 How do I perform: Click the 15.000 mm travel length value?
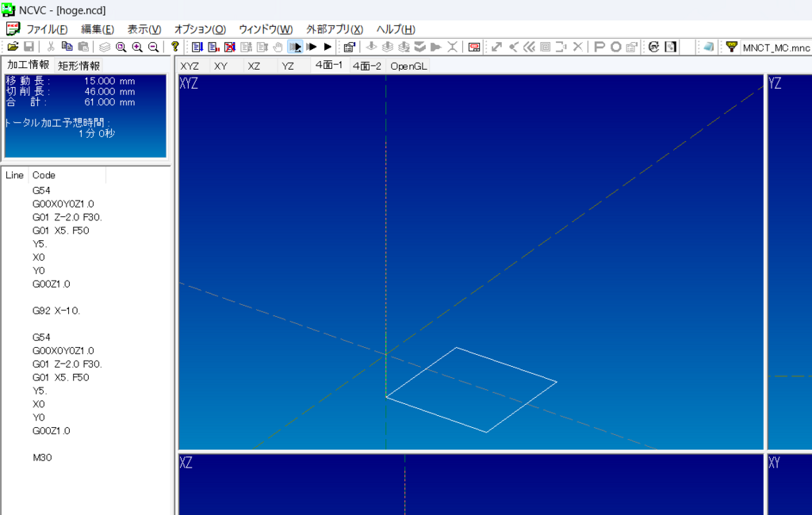(109, 82)
